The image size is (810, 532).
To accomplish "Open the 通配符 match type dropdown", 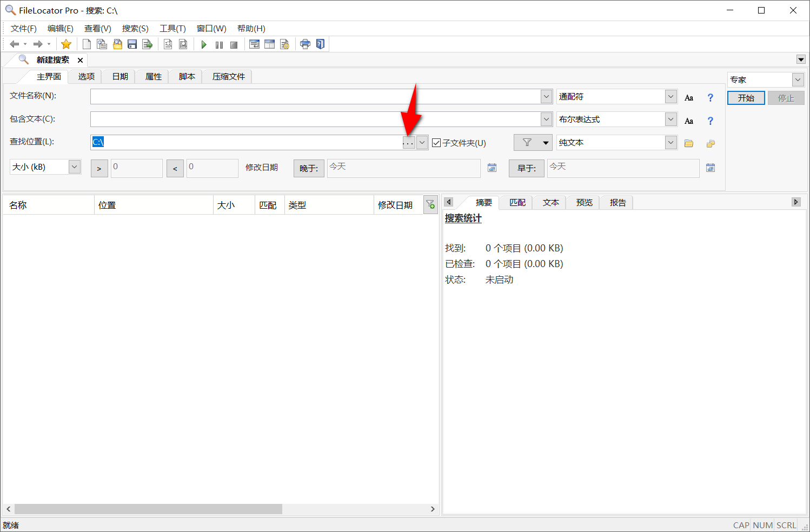I will coord(670,96).
